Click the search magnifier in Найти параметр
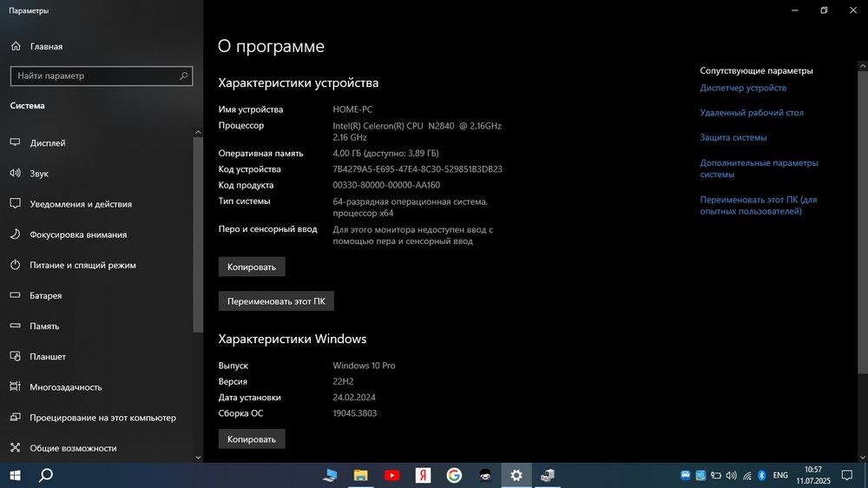This screenshot has height=488, width=868. (x=183, y=76)
